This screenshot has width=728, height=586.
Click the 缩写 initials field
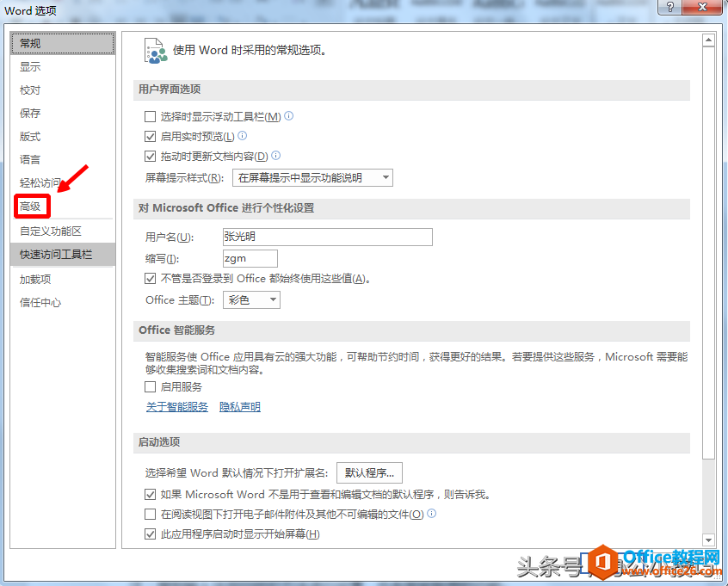pyautogui.click(x=250, y=259)
